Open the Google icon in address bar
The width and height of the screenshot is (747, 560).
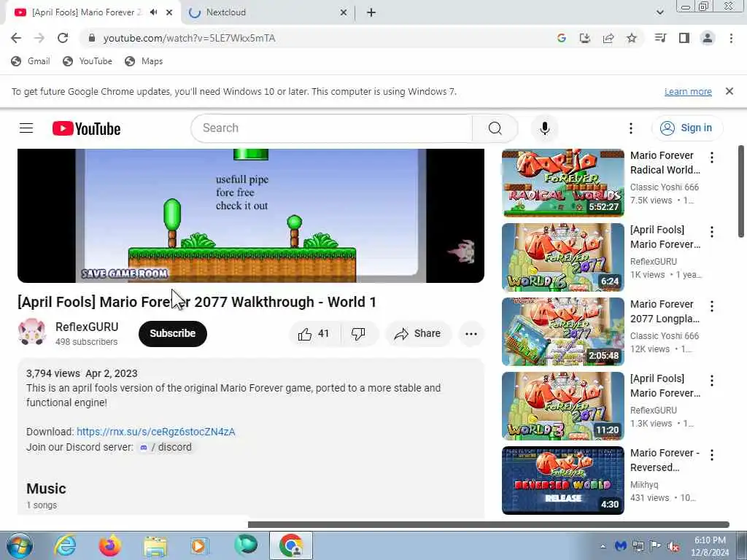(561, 38)
